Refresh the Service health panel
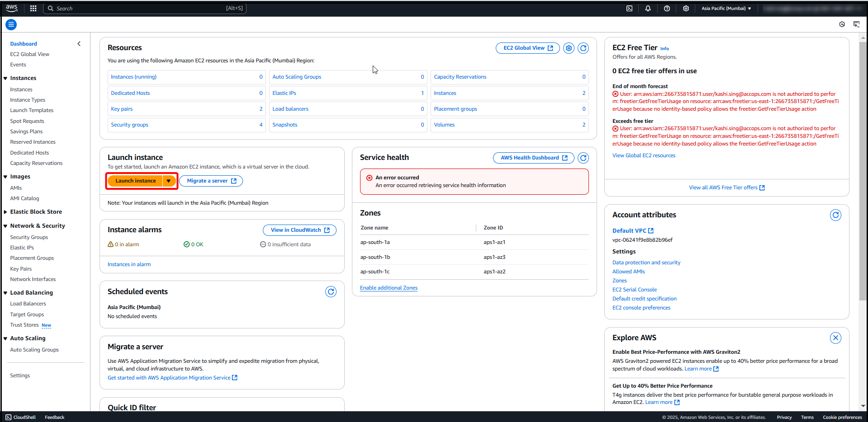Image resolution: width=868 pixels, height=422 pixels. [583, 158]
